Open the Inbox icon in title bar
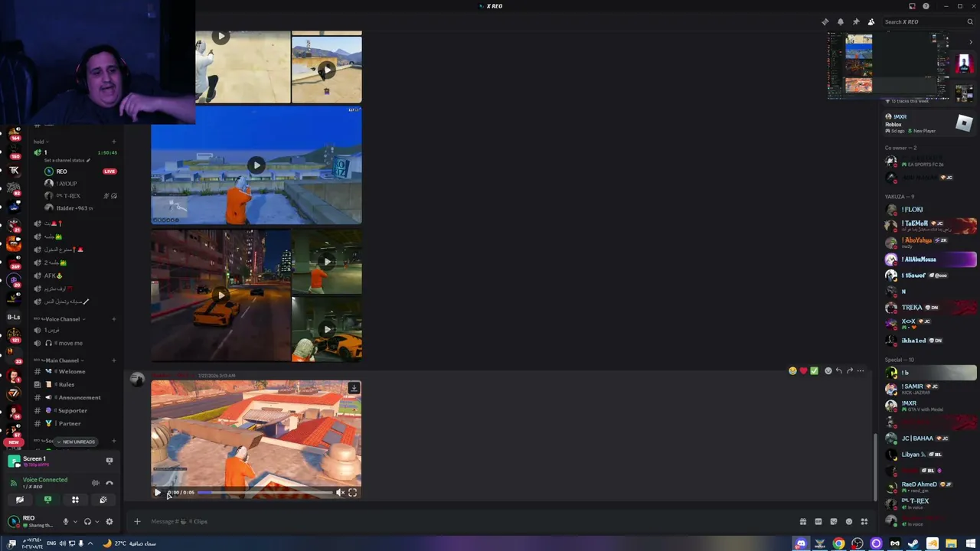Viewport: 980px width, 551px height. click(912, 6)
